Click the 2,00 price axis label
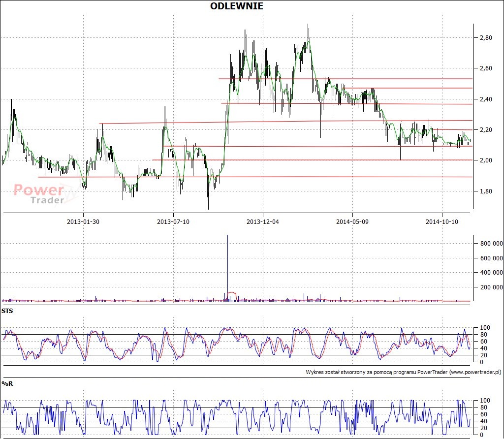 coord(486,160)
